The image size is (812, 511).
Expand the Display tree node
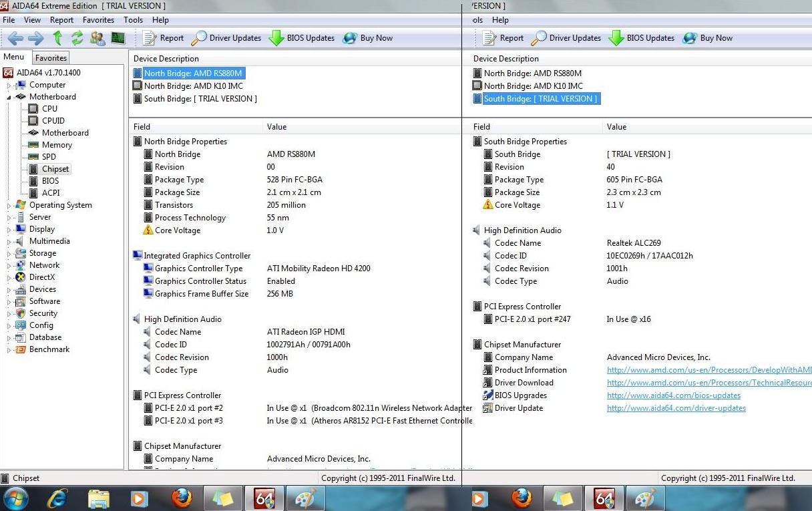coord(9,230)
